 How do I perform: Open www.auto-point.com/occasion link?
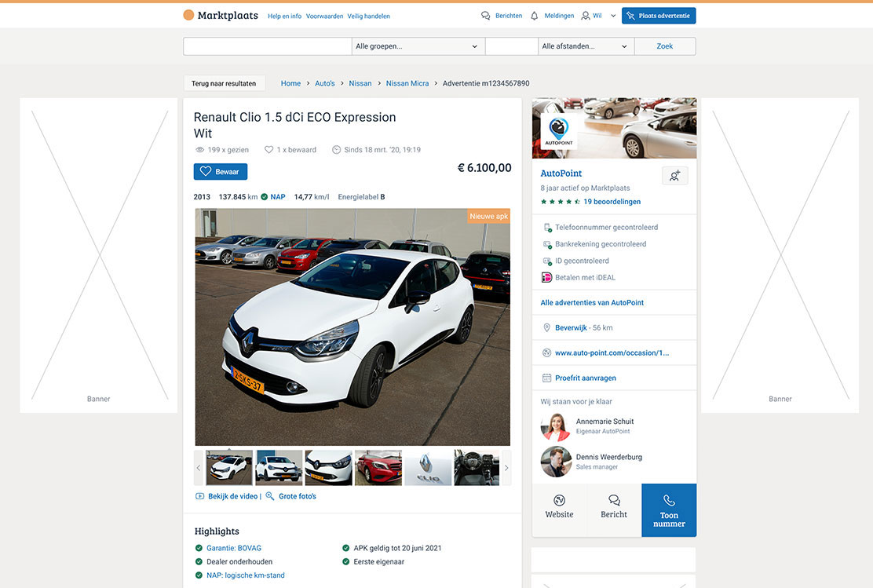[x=612, y=353]
